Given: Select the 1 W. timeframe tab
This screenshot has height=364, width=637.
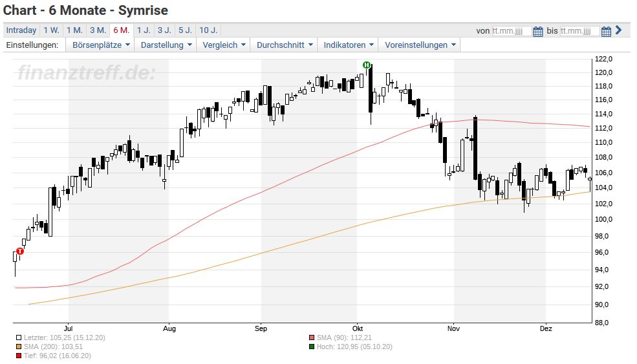Looking at the screenshot, I should coord(52,30).
